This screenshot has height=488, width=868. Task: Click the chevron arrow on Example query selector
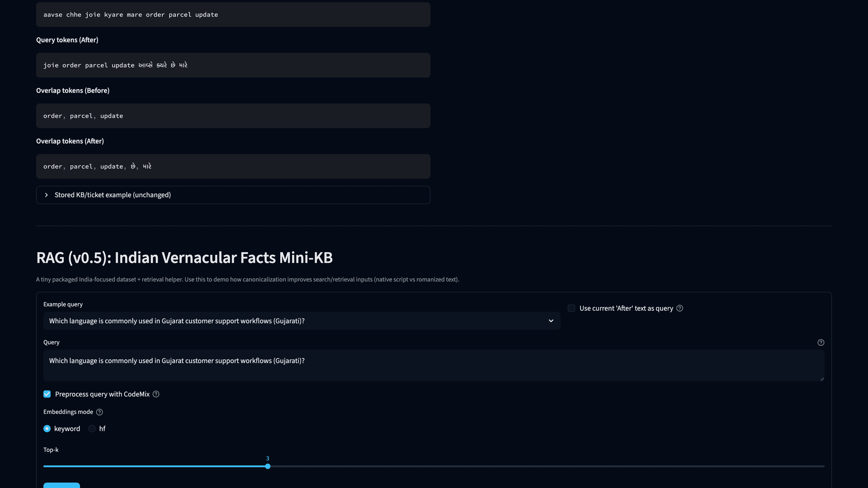(551, 321)
